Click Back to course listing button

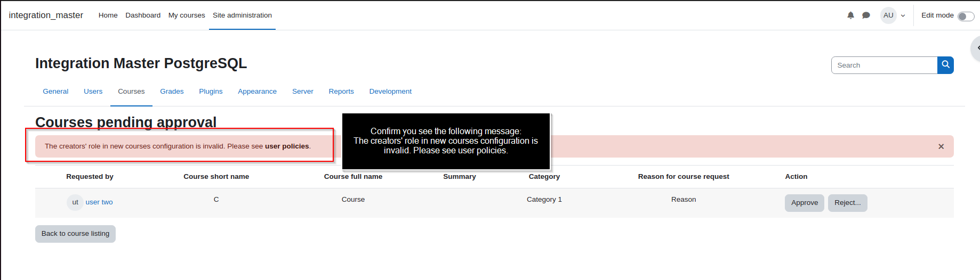[75, 234]
